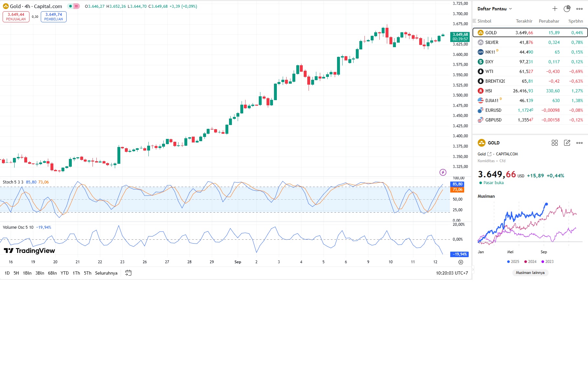Click the gear settings icon on time axis

click(x=461, y=262)
